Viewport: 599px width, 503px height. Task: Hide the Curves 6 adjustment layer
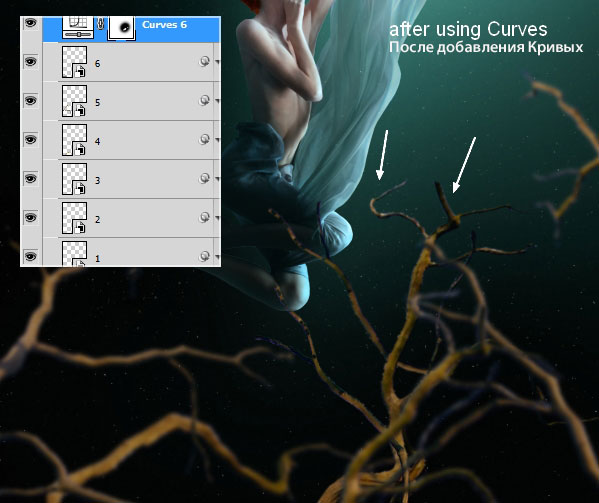(31, 23)
